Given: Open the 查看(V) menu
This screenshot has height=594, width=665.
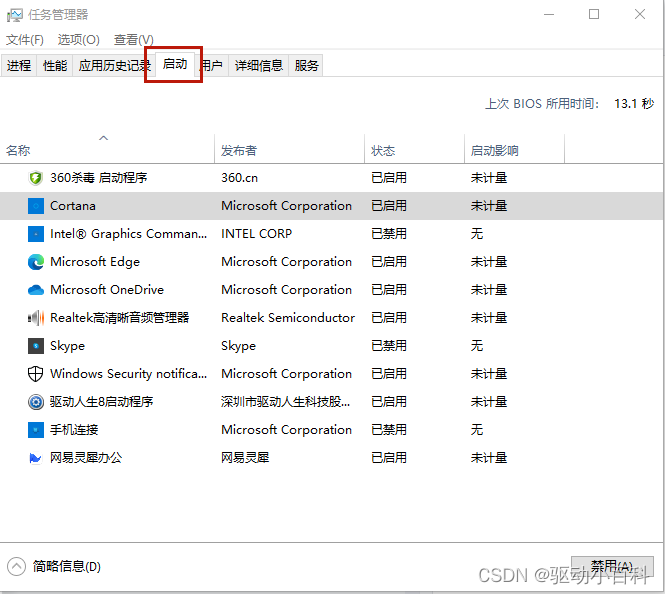Looking at the screenshot, I should pyautogui.click(x=133, y=40).
